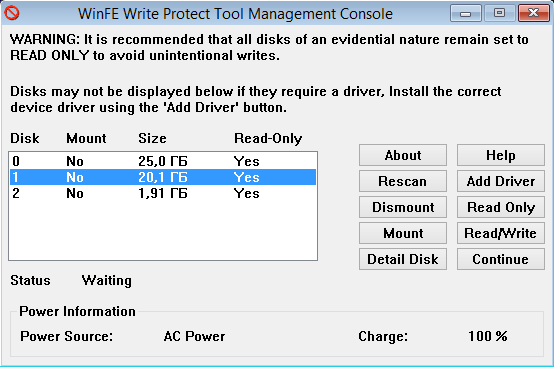
Task: Click the Continue button
Action: [x=501, y=259]
